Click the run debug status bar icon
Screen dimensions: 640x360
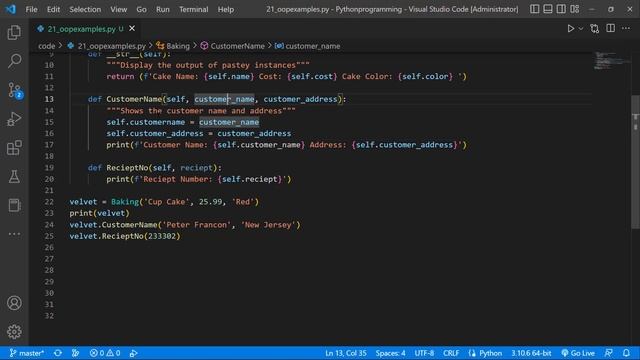133,353
